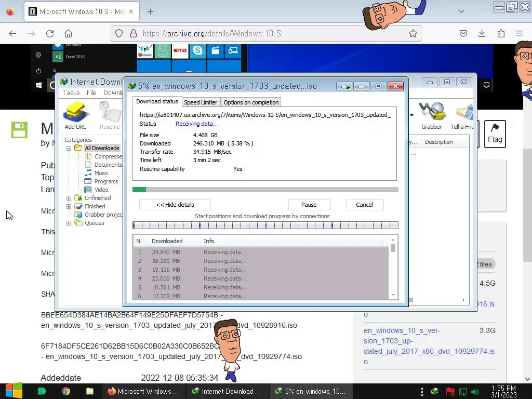Expand the Finished category

(69, 206)
